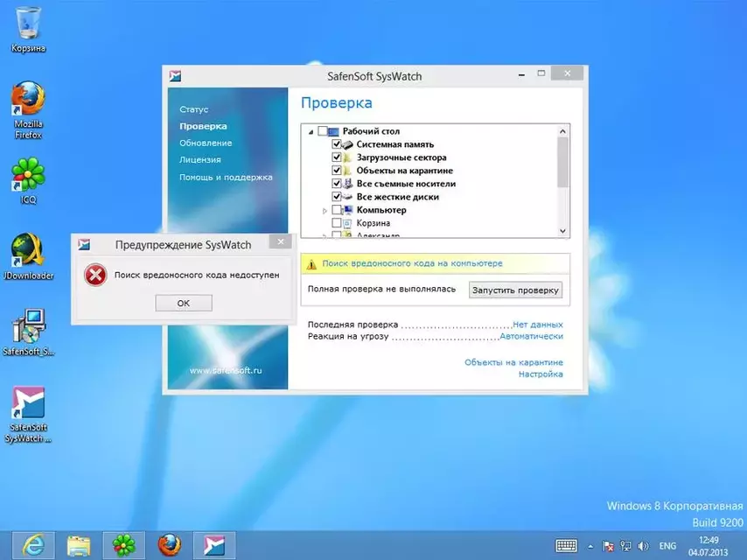Visit www.safensoft.ru link in sidebar
747x560 pixels.
[226, 370]
